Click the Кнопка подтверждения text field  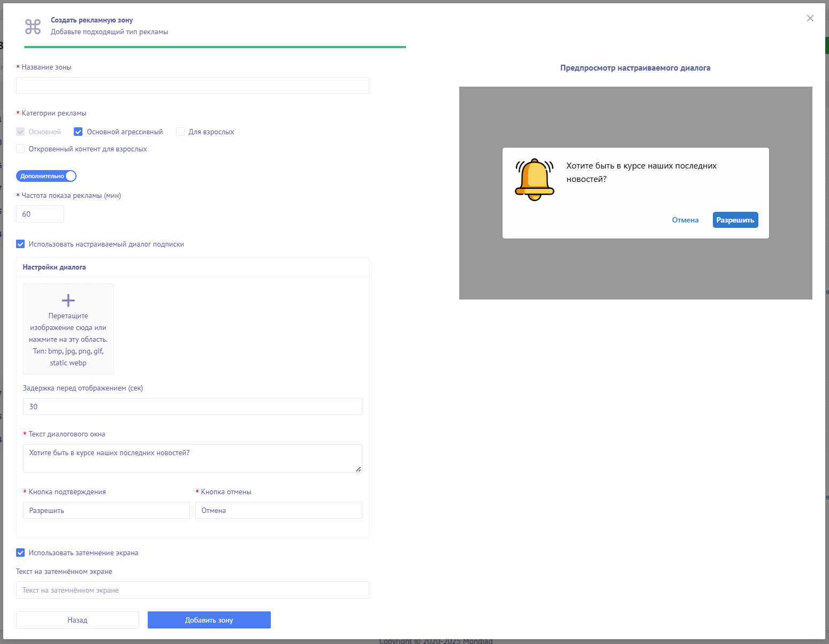click(106, 510)
